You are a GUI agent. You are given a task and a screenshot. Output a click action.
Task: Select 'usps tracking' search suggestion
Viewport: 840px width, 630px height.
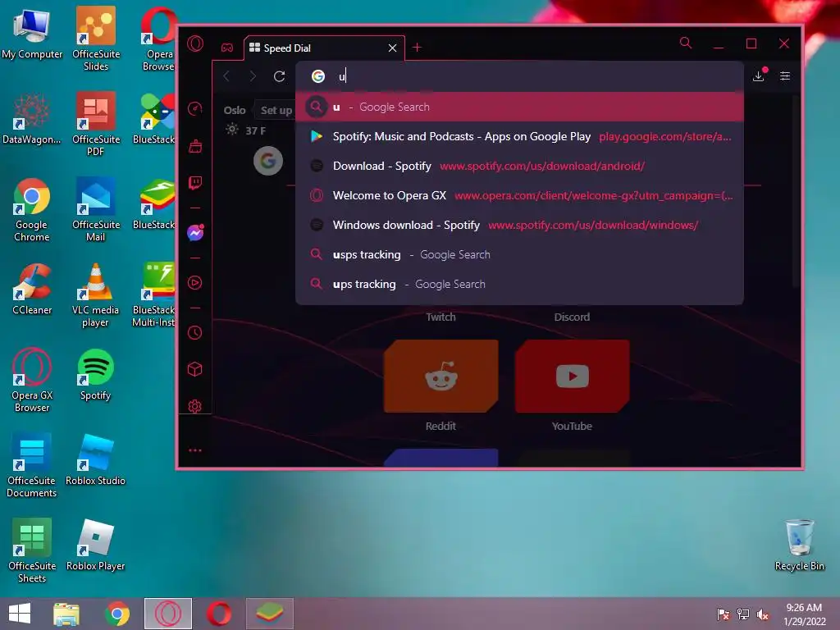[519, 254]
